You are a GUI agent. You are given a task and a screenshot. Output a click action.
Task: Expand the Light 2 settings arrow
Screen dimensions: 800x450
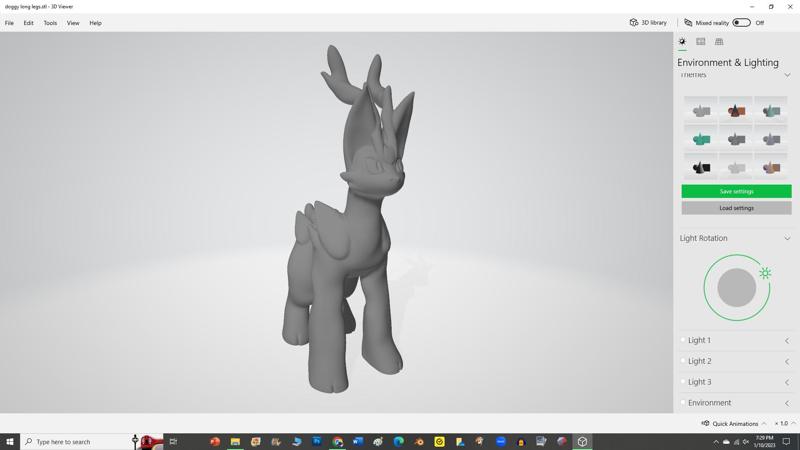(x=787, y=361)
